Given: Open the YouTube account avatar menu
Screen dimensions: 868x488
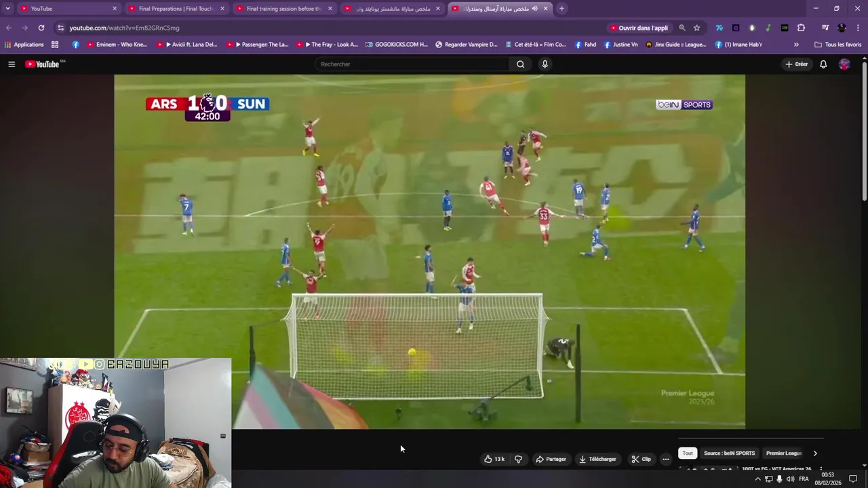Looking at the screenshot, I should pyautogui.click(x=844, y=64).
